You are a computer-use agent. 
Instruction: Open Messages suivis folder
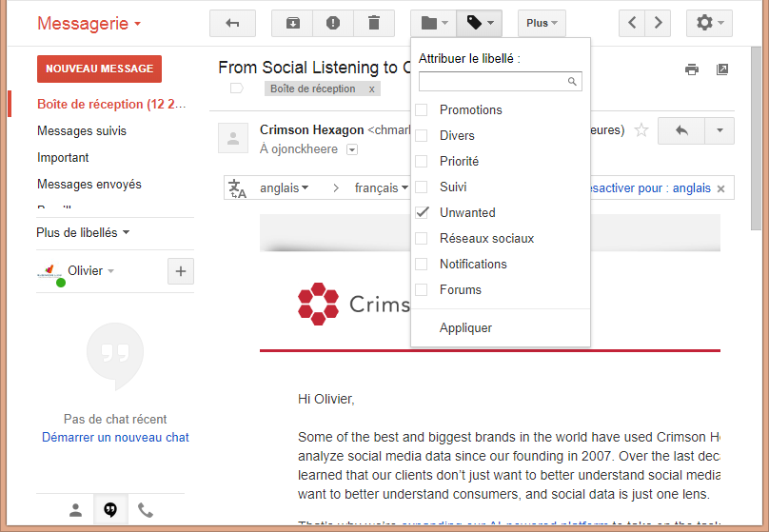(82, 131)
